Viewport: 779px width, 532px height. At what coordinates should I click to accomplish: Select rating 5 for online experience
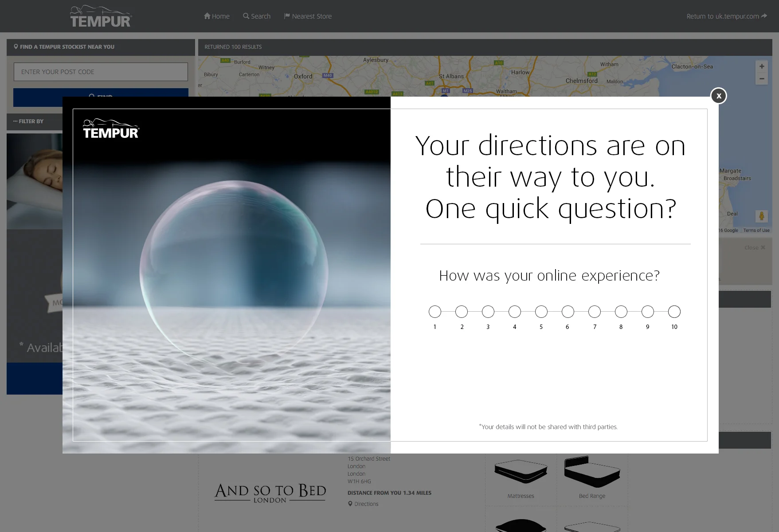(541, 312)
